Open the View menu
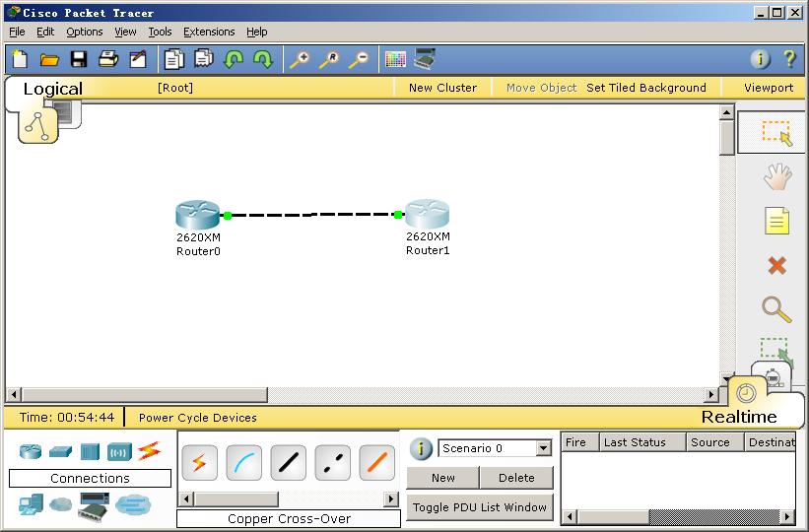809x532 pixels. click(125, 32)
